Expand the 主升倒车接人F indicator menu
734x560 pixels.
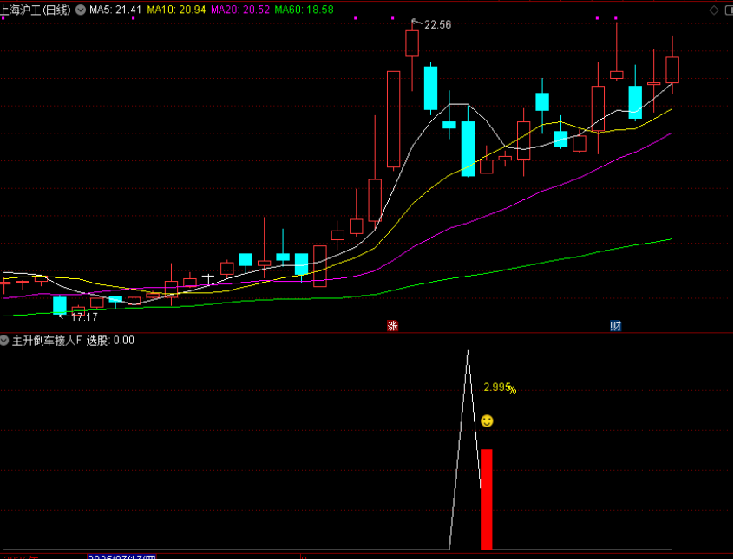click(x=5, y=341)
